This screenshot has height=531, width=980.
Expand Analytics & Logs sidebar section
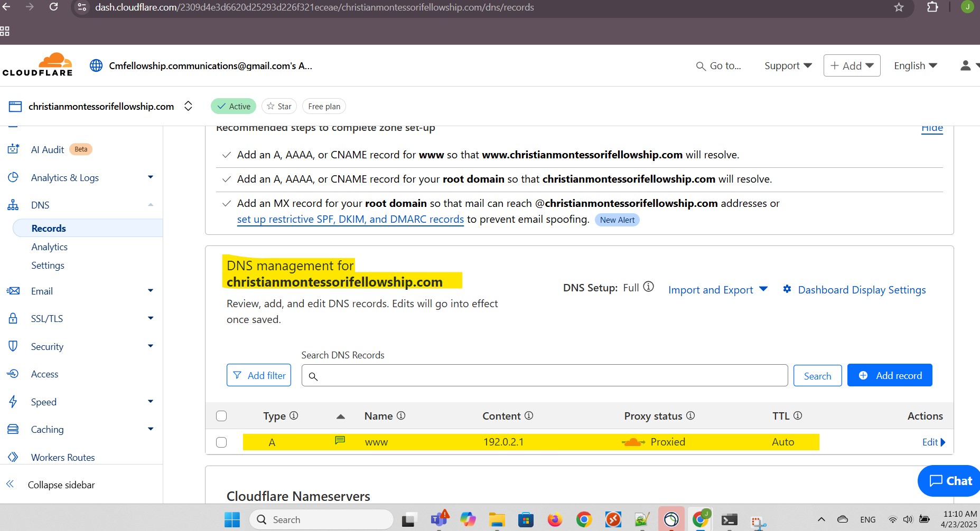tap(151, 177)
